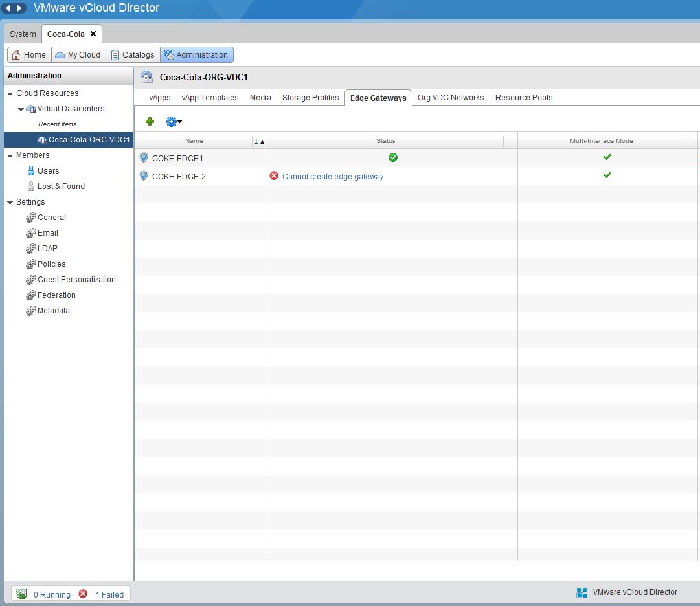The height and width of the screenshot is (606, 700).
Task: Sort by the Name column header
Action: click(x=194, y=141)
